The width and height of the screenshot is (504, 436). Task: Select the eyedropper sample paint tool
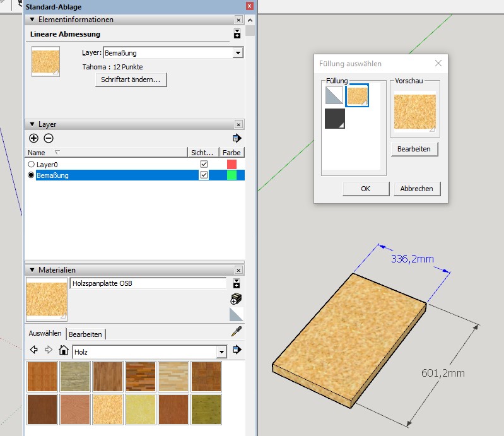click(237, 332)
